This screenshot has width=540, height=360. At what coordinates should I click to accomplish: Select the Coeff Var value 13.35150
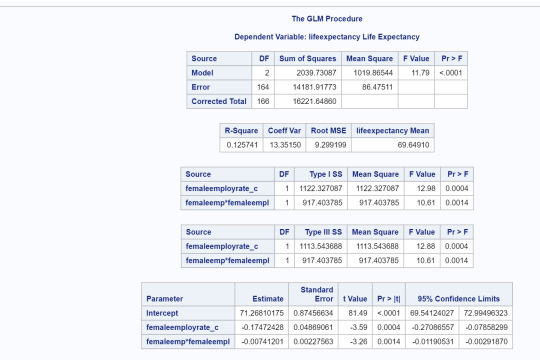tap(285, 145)
